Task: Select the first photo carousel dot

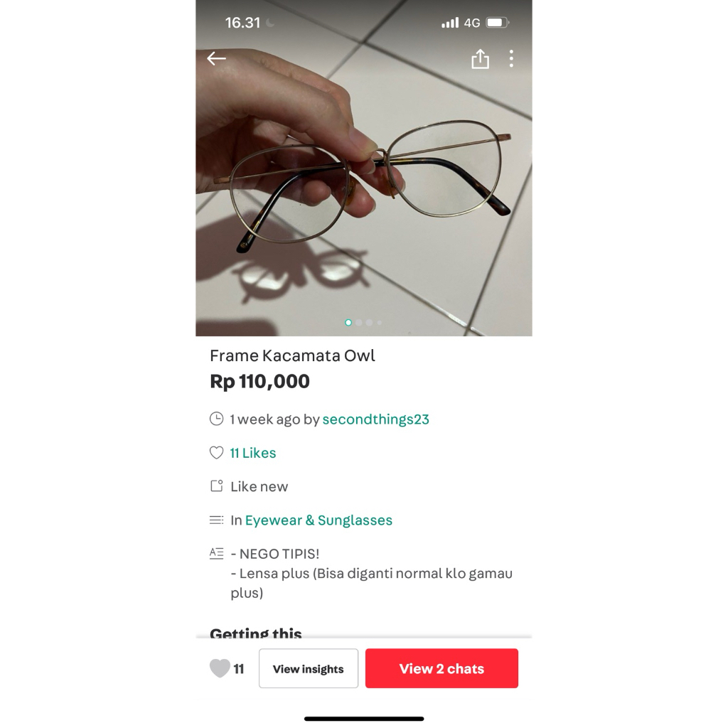Action: [x=348, y=323]
